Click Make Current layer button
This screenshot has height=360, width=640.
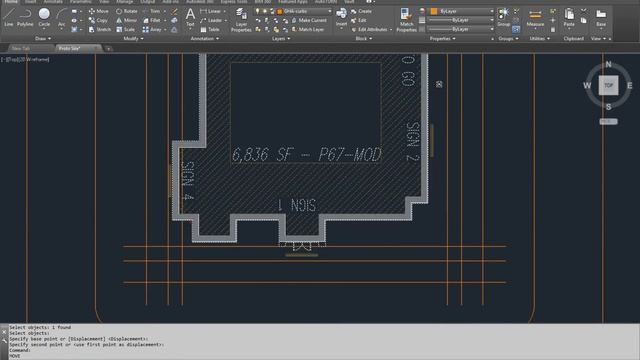click(x=309, y=20)
